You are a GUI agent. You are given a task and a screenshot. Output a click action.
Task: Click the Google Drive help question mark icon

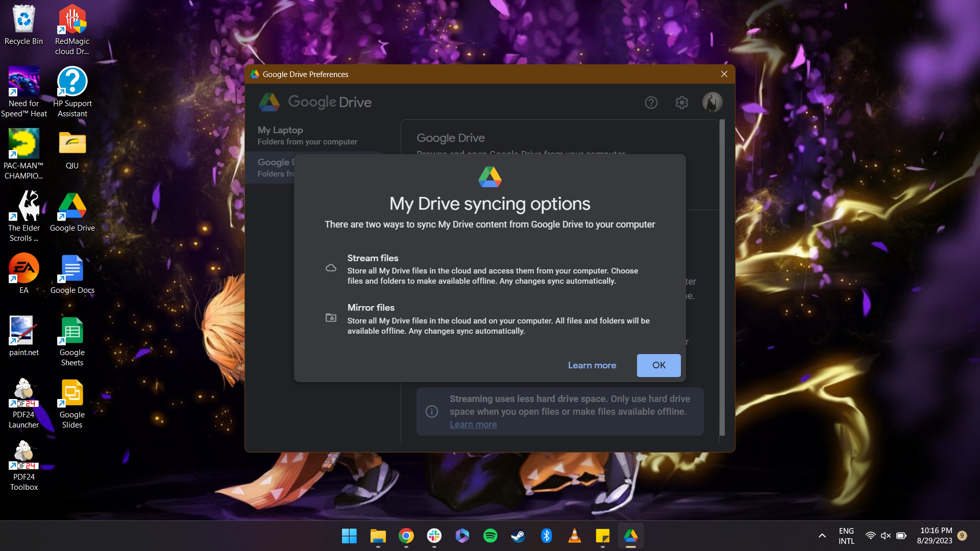(x=651, y=102)
